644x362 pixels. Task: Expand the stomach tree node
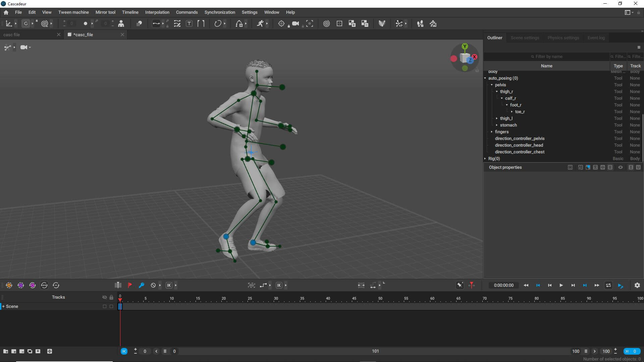pyautogui.click(x=497, y=125)
